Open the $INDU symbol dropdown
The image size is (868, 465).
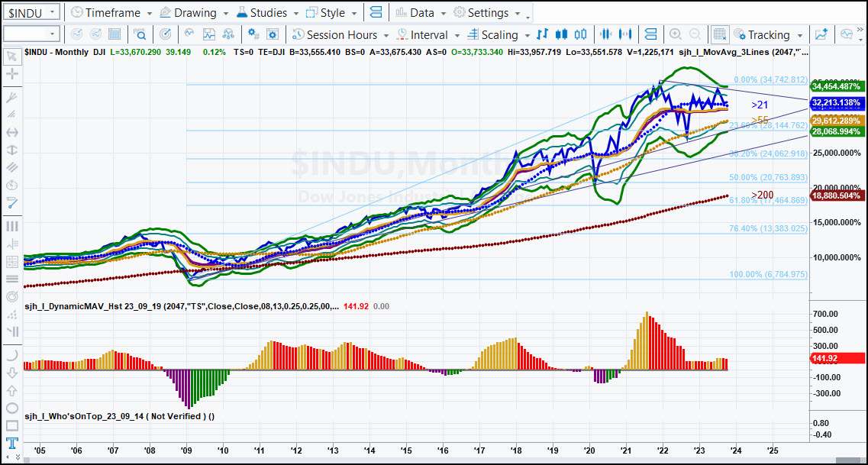click(52, 12)
